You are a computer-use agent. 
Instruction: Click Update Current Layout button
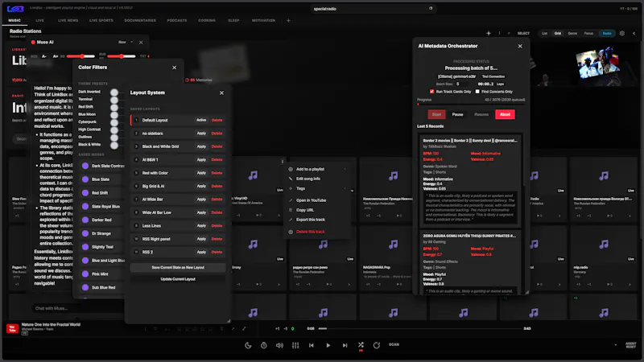[178, 279]
